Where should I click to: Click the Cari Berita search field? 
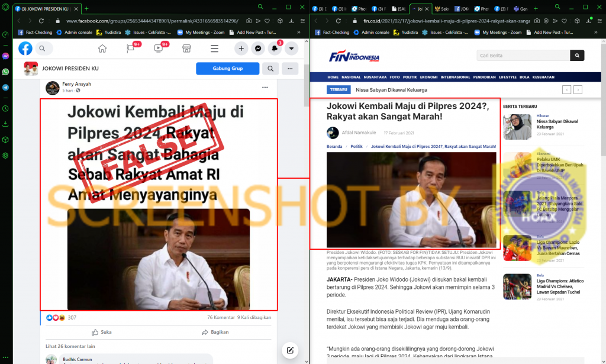(523, 56)
